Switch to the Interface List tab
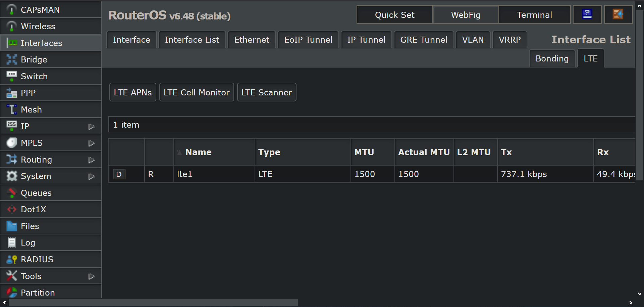 point(192,40)
